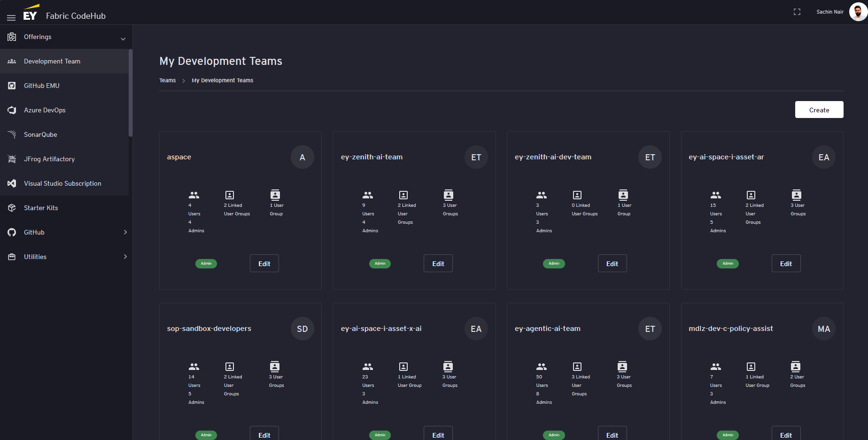Screen dimensions: 868x440
Task: Click the Create button
Action: pyautogui.click(x=819, y=110)
